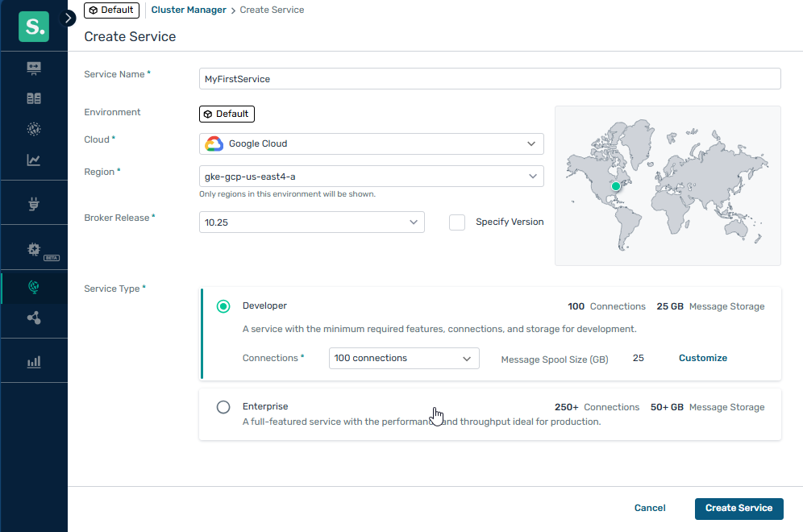Click the Customize link
The image size is (803, 532).
coord(702,358)
